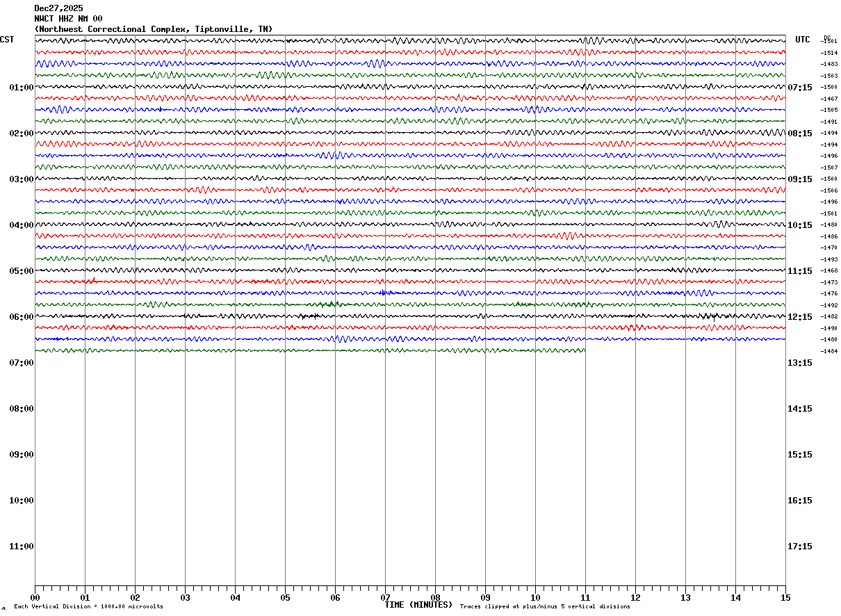The image size is (841, 616).
Task: Click the DC offset value -1493
Action: [829, 259]
